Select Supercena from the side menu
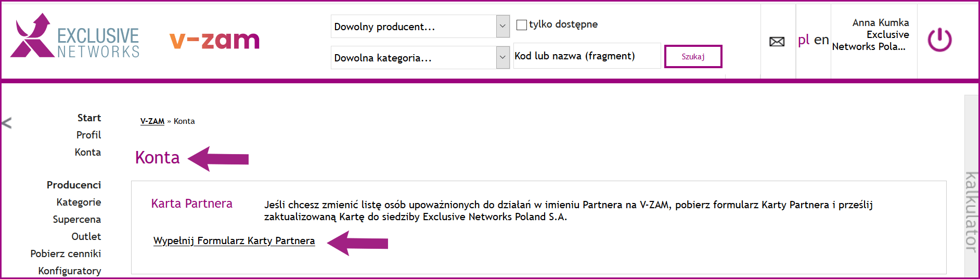The width and height of the screenshot is (980, 279). pyautogui.click(x=76, y=220)
